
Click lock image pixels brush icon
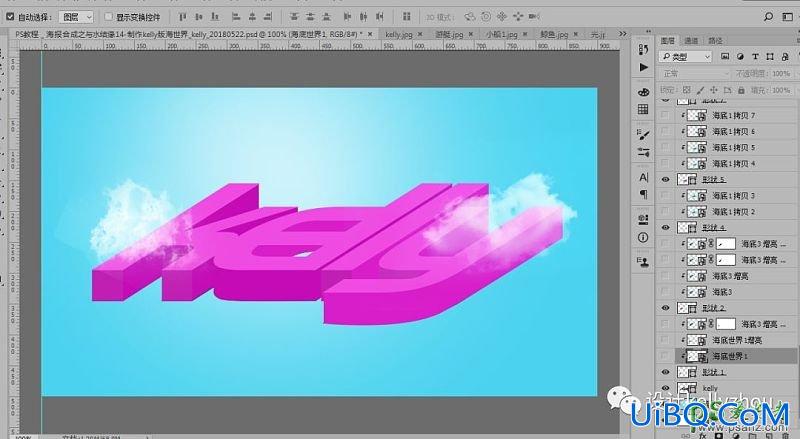coord(700,90)
